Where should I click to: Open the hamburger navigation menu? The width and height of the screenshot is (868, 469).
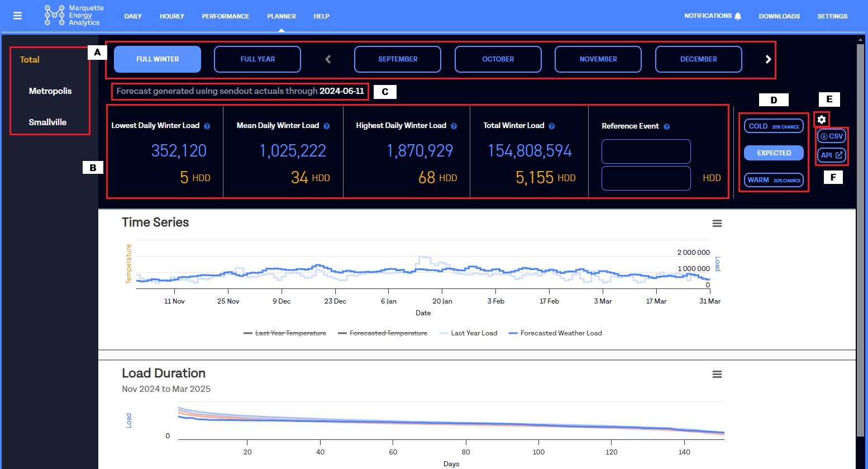pyautogui.click(x=17, y=16)
